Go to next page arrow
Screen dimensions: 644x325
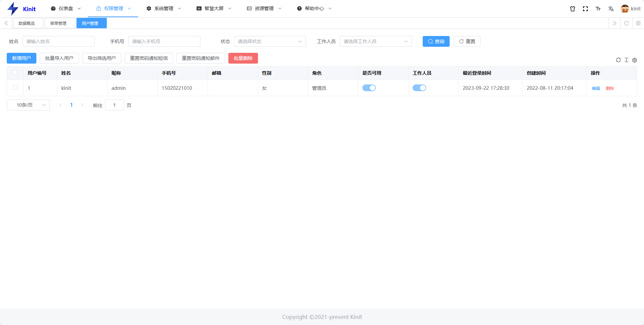(x=82, y=105)
